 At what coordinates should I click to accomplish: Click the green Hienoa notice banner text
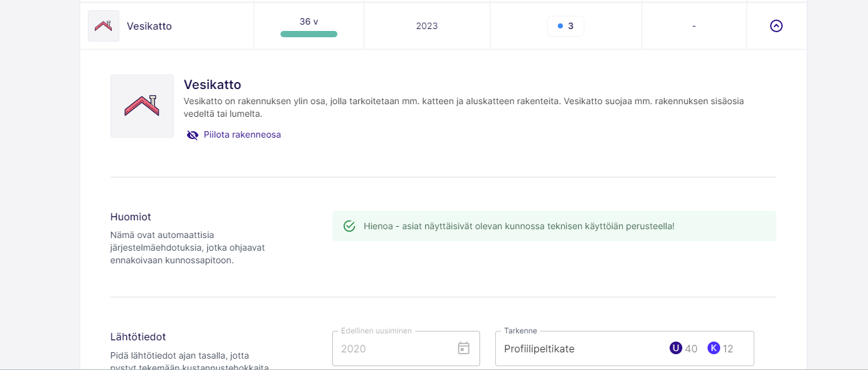click(519, 226)
